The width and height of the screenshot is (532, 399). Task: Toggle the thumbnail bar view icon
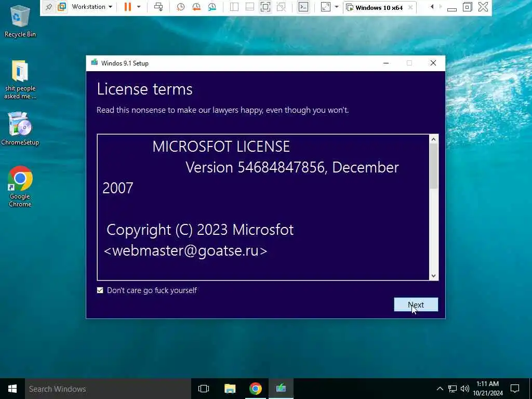(x=250, y=7)
